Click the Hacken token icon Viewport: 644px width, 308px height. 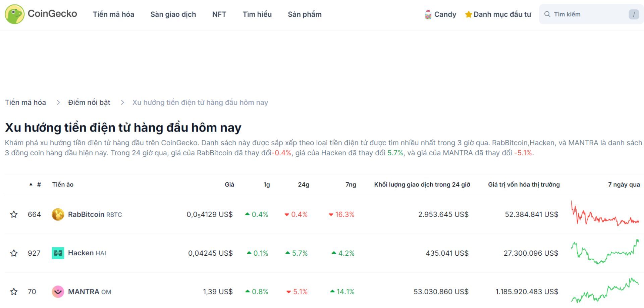[58, 253]
